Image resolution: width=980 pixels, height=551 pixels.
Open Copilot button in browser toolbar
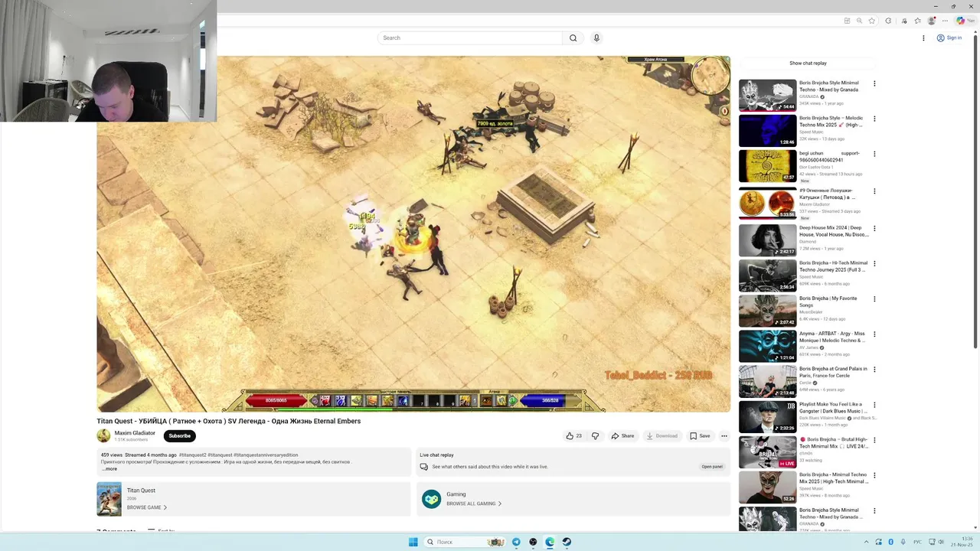click(965, 21)
